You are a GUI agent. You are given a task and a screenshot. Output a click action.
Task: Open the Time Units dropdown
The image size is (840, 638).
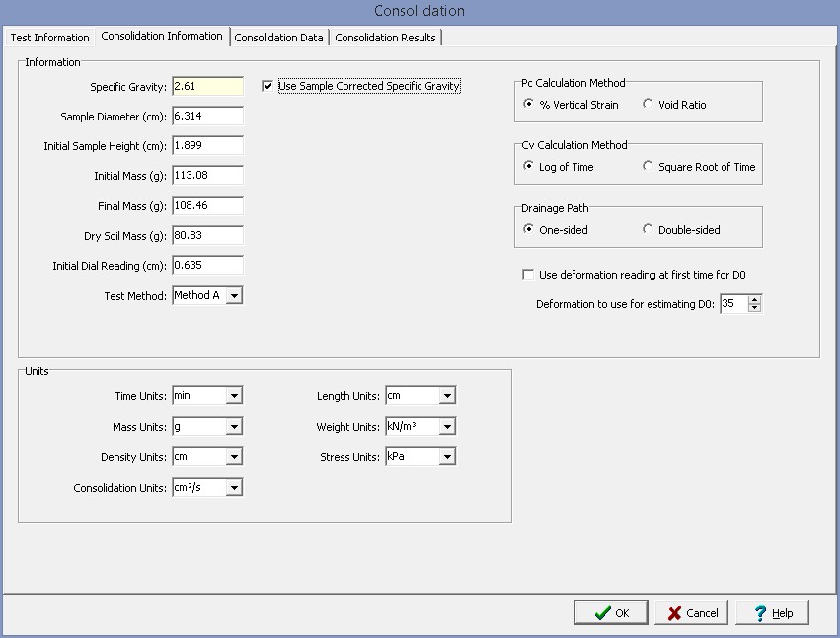coord(234,396)
